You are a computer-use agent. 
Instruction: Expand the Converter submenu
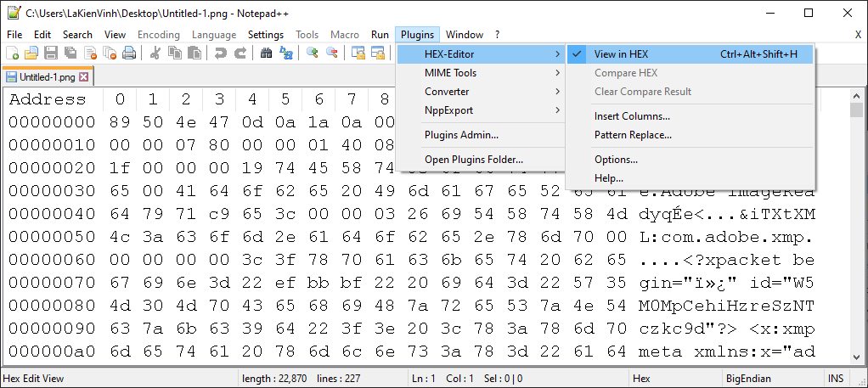tap(481, 92)
